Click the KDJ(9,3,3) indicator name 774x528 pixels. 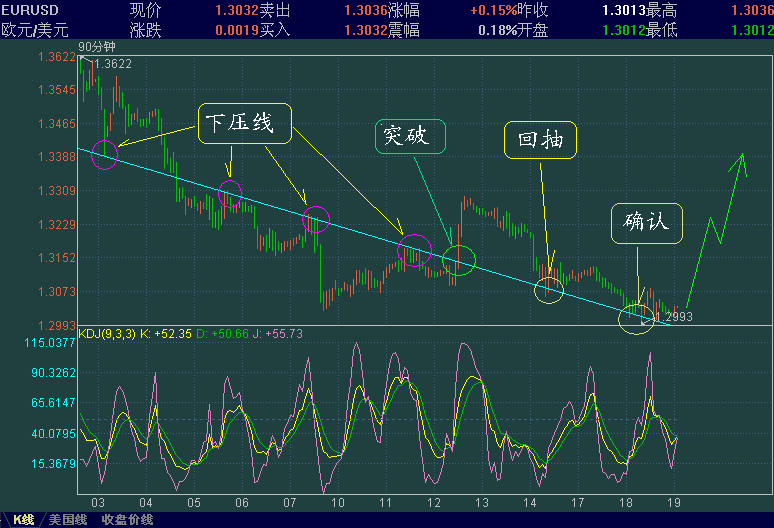tap(107, 334)
